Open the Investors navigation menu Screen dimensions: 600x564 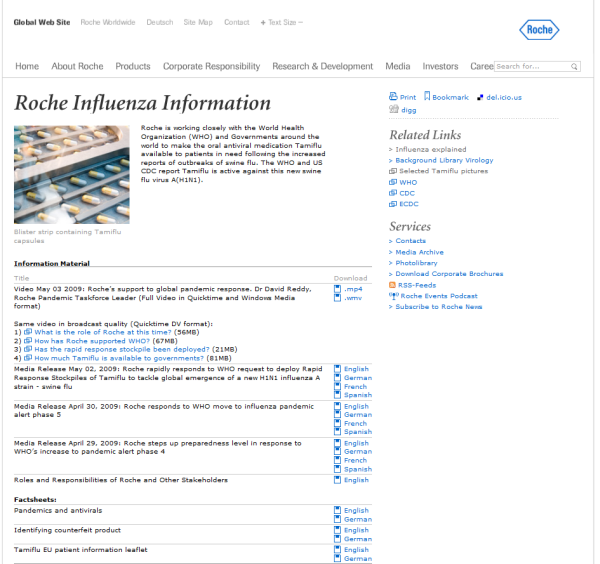440,67
